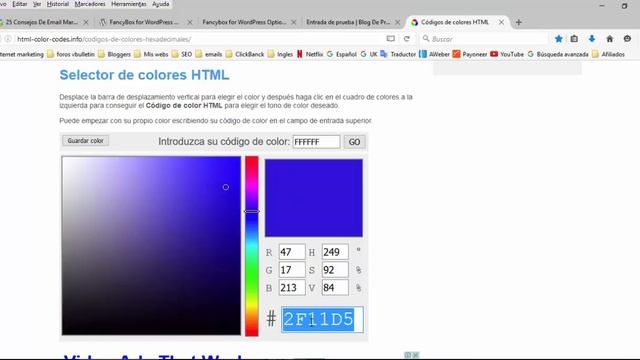
Task: Open the Marcadores menu
Action: (x=90, y=4)
